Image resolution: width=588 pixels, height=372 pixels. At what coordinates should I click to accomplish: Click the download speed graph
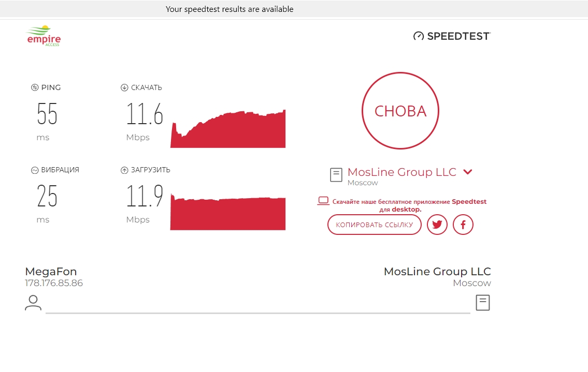(x=228, y=129)
